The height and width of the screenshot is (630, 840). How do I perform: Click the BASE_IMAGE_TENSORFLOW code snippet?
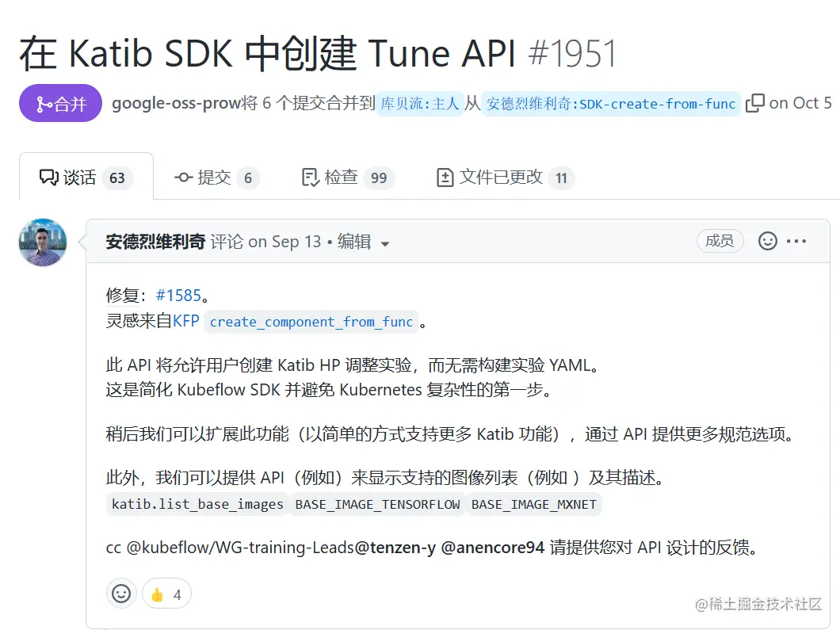378,504
